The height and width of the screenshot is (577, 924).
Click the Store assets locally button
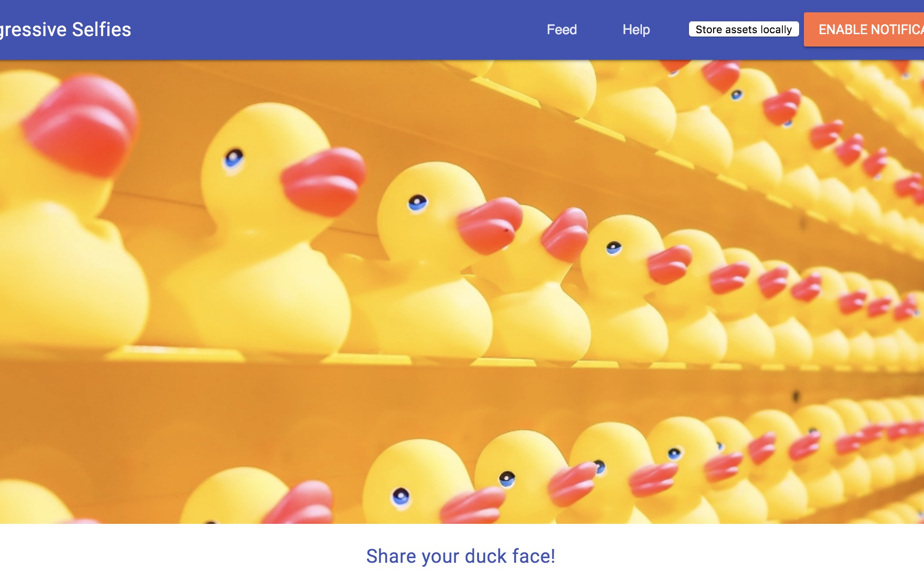tap(744, 29)
